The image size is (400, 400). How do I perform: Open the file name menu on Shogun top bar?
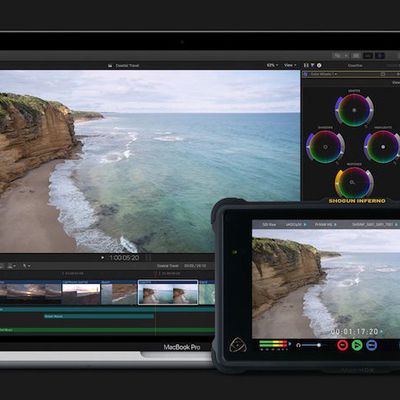click(374, 225)
